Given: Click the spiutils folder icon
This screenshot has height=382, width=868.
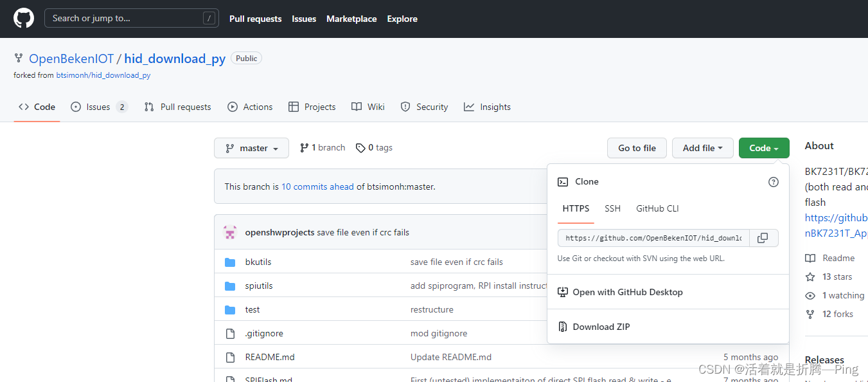Looking at the screenshot, I should coord(230,286).
